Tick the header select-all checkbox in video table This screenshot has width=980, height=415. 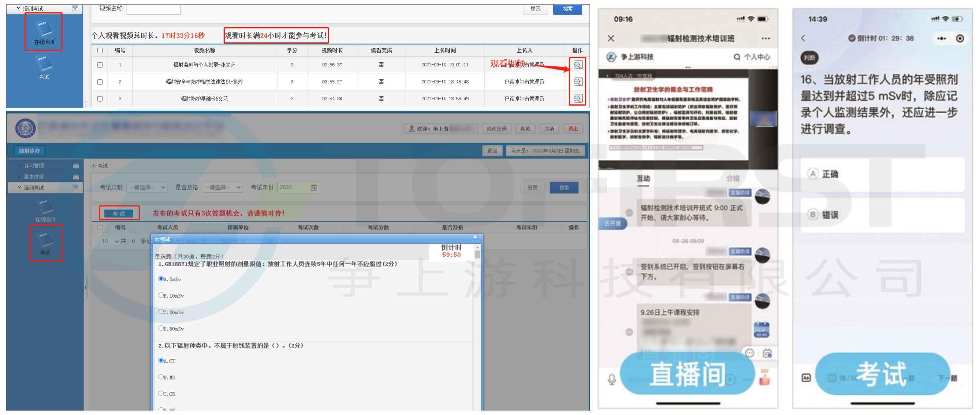[100, 51]
